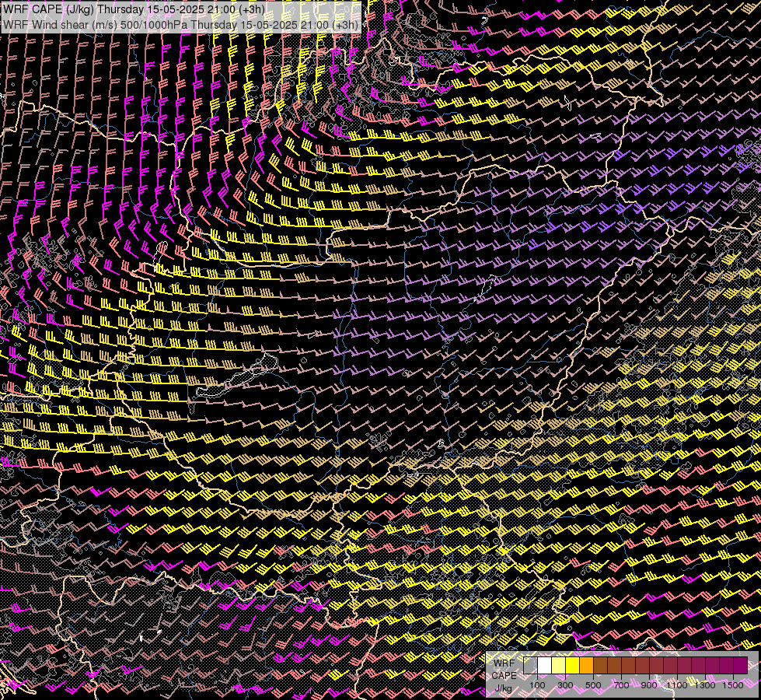Click the legend label '1300'
761x700 pixels.
pyautogui.click(x=705, y=685)
